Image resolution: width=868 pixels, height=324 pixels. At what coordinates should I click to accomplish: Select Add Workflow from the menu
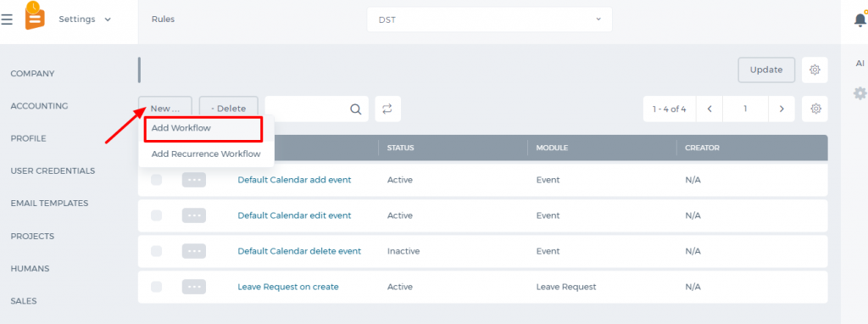(x=203, y=128)
